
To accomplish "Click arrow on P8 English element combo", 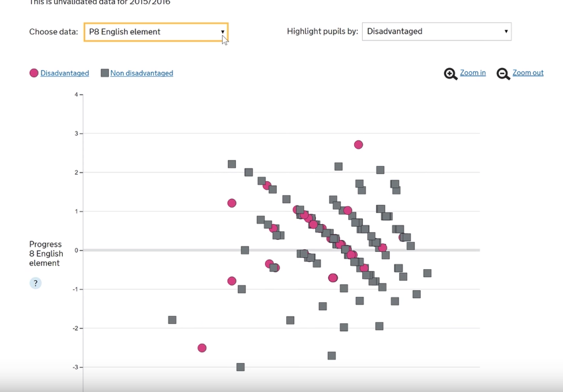I will [223, 32].
